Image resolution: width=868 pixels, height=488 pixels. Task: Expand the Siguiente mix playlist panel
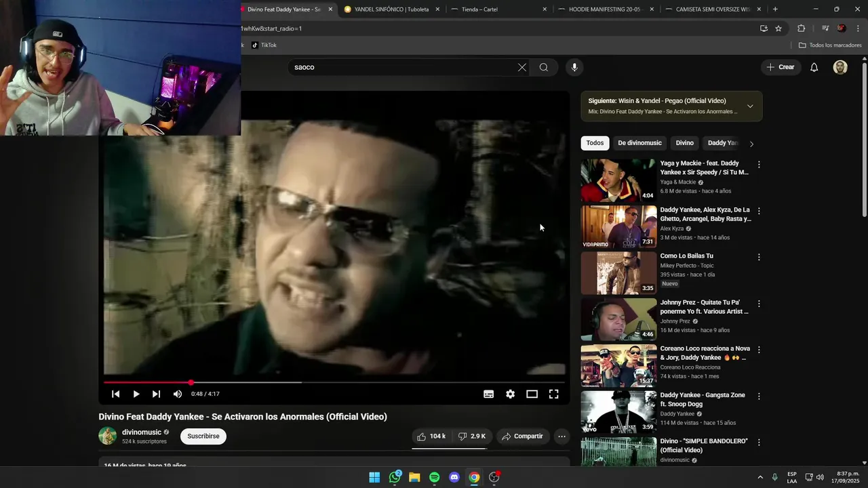[750, 106]
